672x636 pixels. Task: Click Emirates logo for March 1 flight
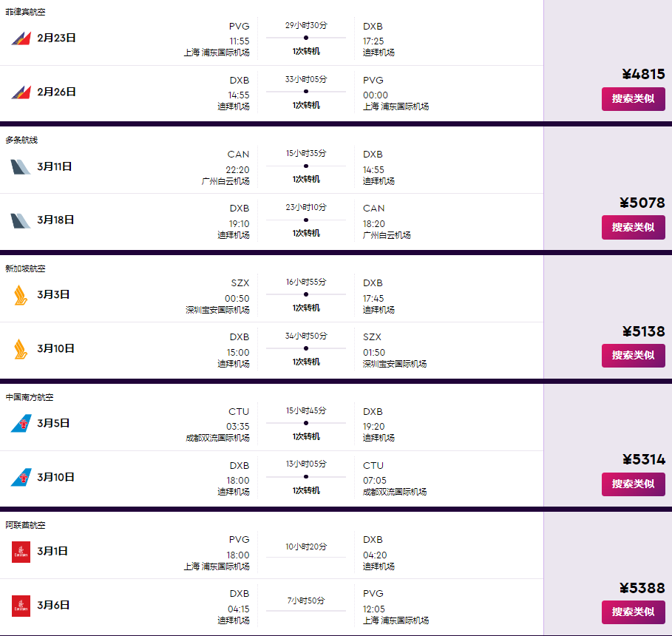coord(21,551)
